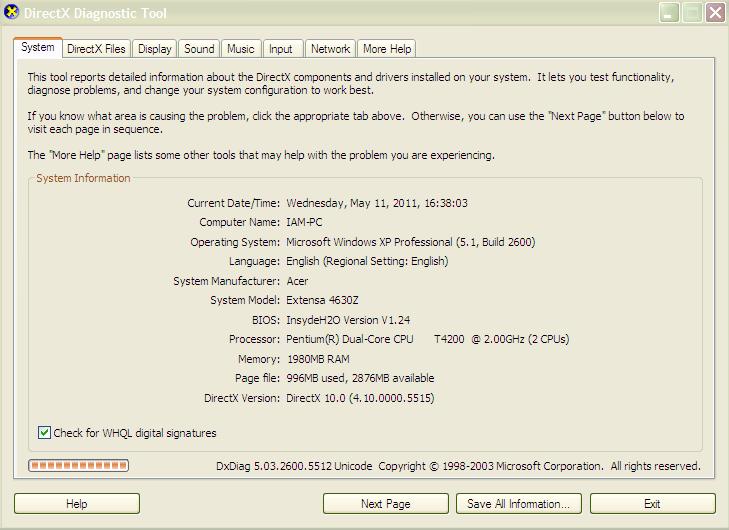Click 'Microsoft Windows XP Professional (5.1, Build 2600)'
This screenshot has height=530, width=729.
click(411, 242)
